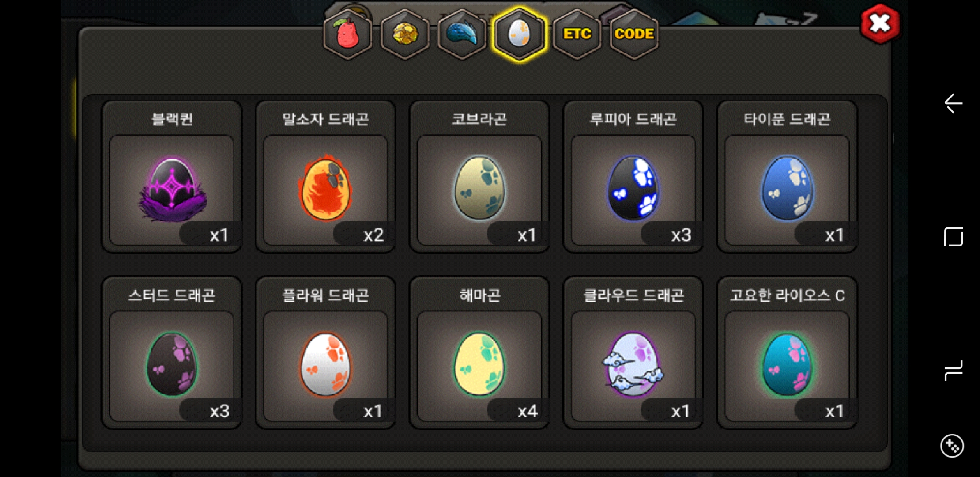Screen dimensions: 980x477
Task: Open the ETC tab
Action: pyautogui.click(x=577, y=34)
